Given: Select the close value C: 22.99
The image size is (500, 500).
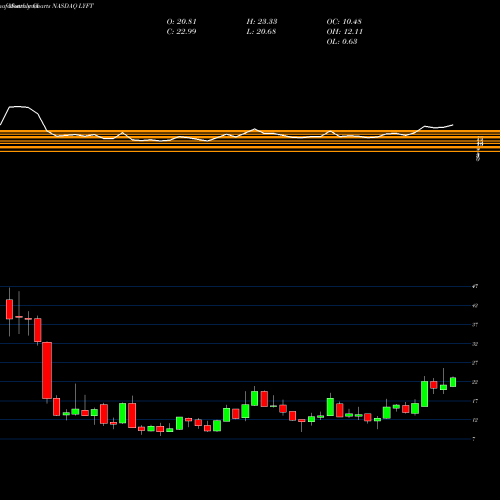Looking at the screenshot, I should (x=182, y=32).
